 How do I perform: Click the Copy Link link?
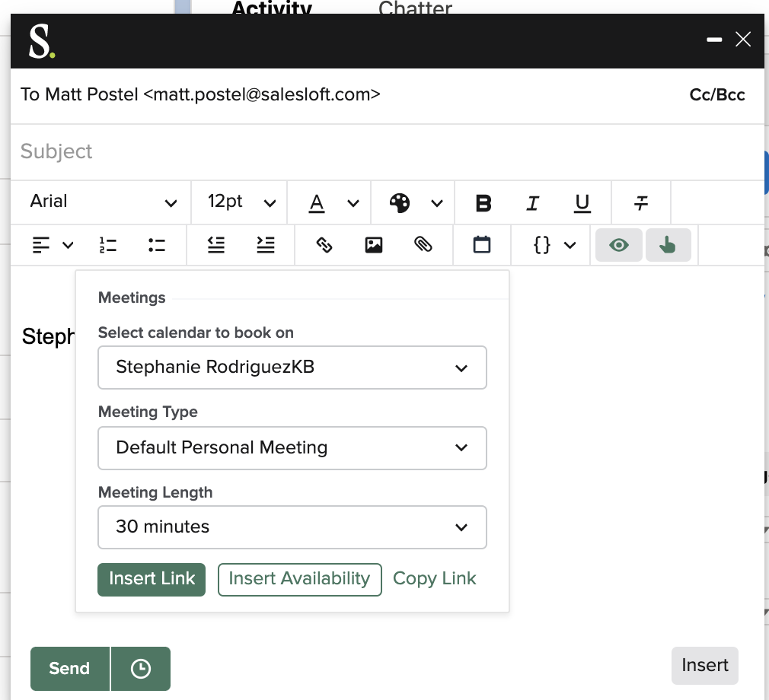435,578
